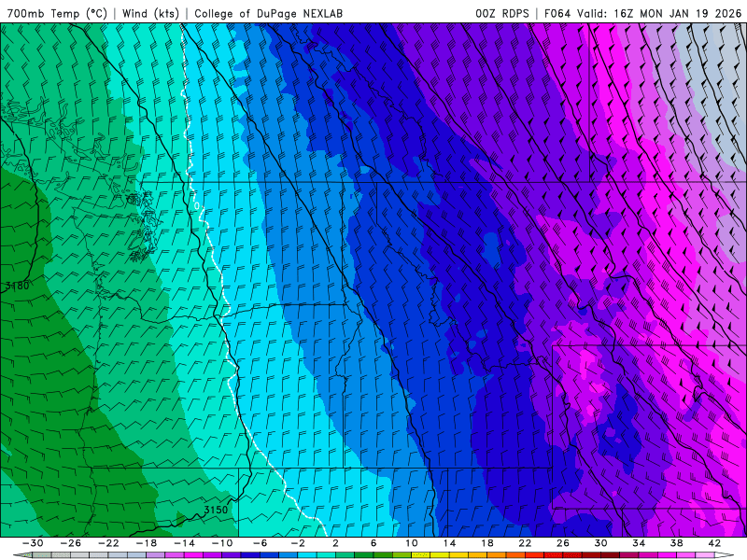
Task: Click the -30 color scale label
Action: pyautogui.click(x=33, y=543)
